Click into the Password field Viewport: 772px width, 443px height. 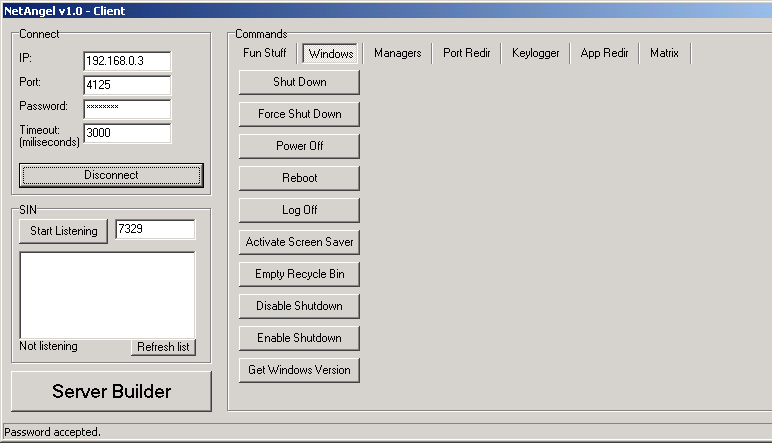(127, 109)
